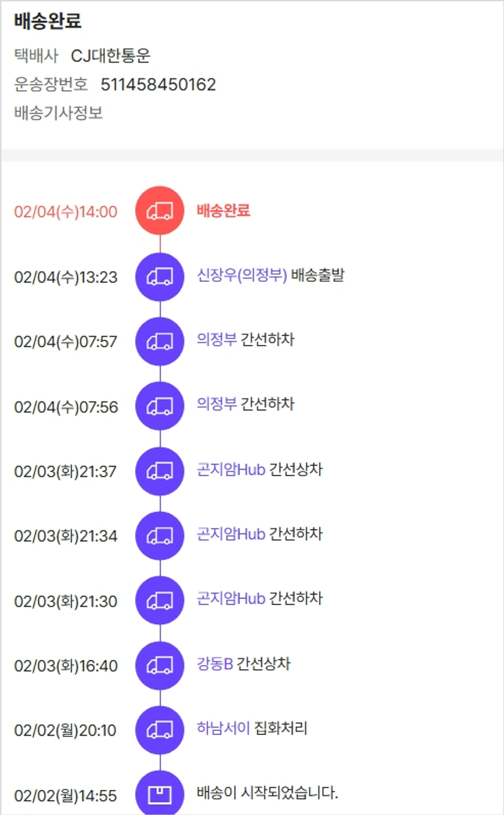Click the 02/04(수)14:00 timestamp
Image resolution: width=504 pixels, height=815 pixels.
click(x=66, y=212)
